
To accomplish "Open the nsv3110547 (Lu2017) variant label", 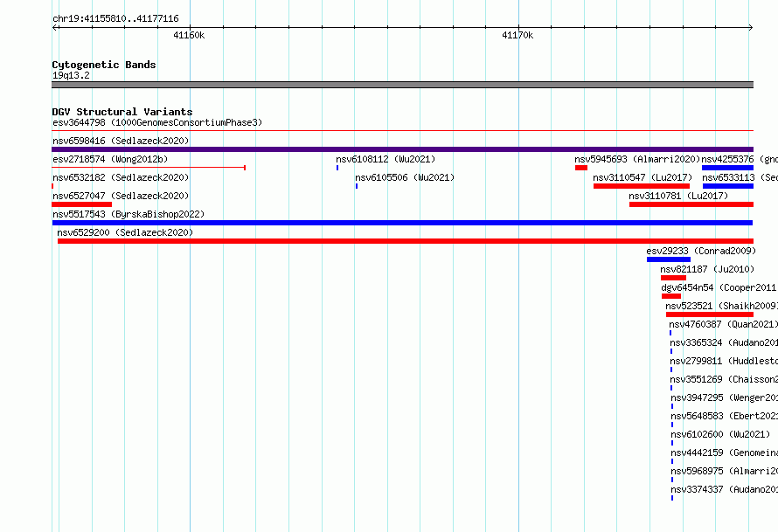I will [643, 177].
